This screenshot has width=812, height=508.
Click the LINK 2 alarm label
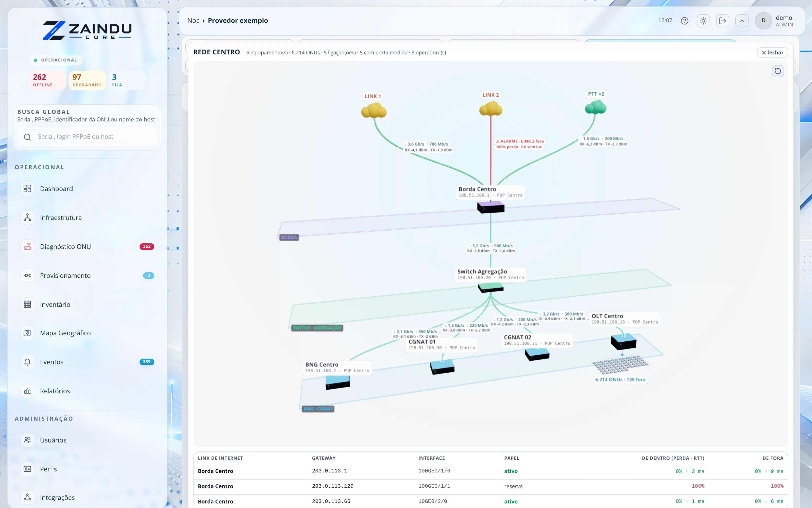click(520, 144)
